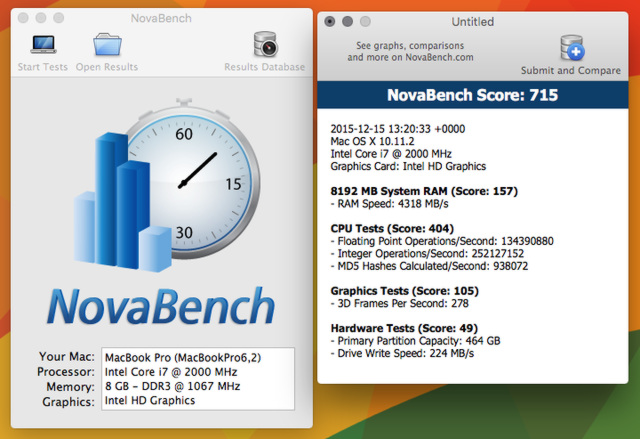The image size is (640, 439).
Task: Click the Untitled window title
Action: pyautogui.click(x=473, y=22)
